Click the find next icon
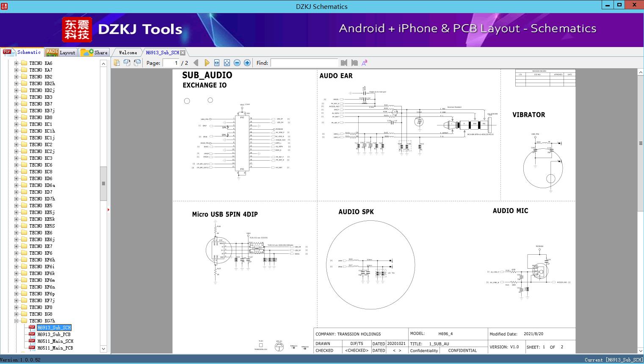Image resolution: width=644 pixels, height=364 pixels. click(354, 63)
